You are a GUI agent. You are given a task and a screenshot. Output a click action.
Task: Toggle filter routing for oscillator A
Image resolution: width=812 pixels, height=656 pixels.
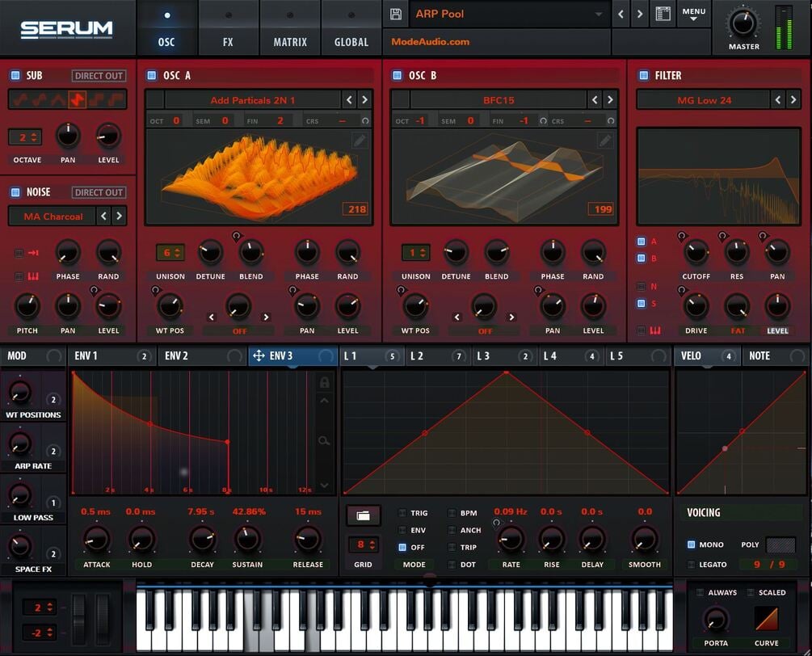tap(641, 242)
